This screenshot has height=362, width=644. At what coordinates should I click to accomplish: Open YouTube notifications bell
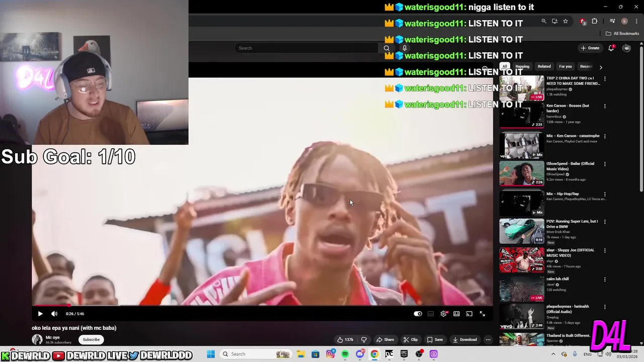[611, 48]
